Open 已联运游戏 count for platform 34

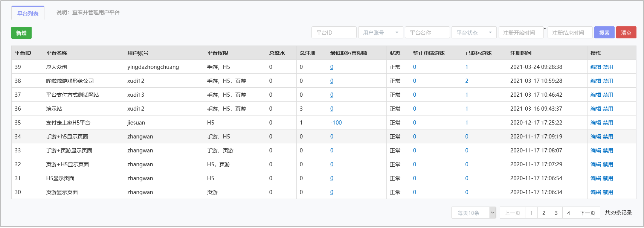467,137
